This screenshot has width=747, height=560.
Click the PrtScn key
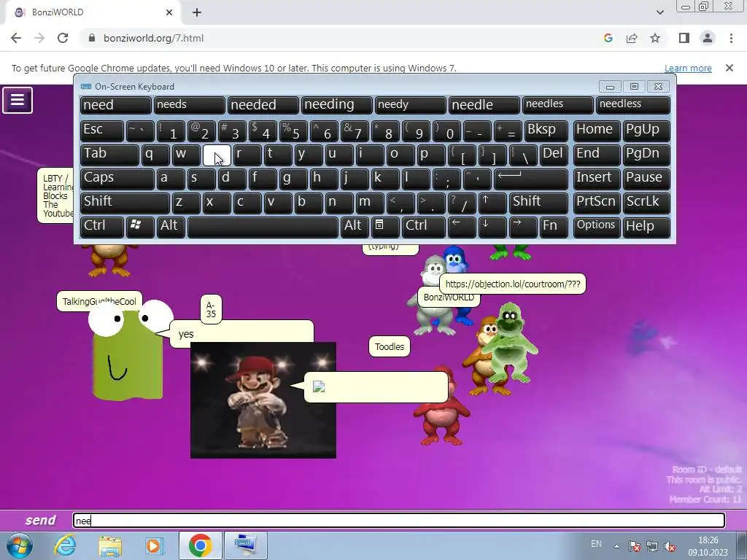pos(597,203)
